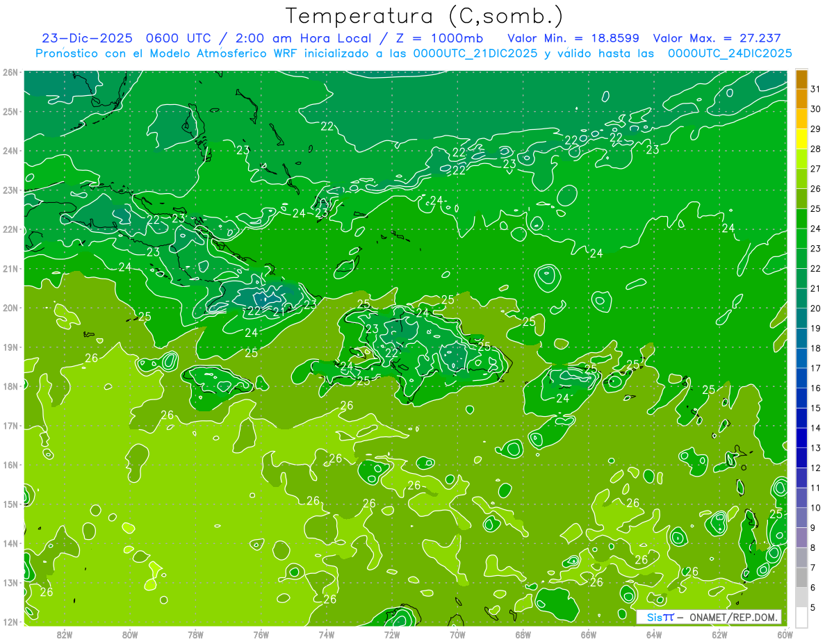Click the color scale label 20
Image resolution: width=834 pixels, height=644 pixels.
[815, 308]
